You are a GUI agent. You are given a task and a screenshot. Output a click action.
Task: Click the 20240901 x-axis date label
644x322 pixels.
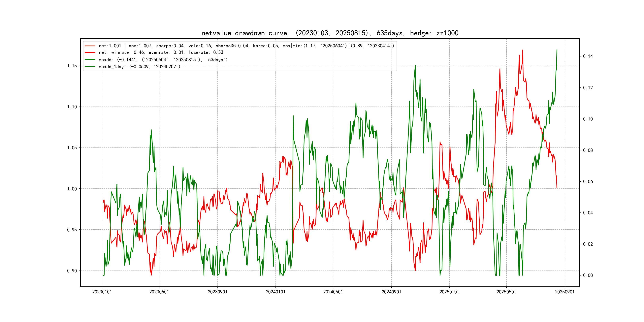point(391,292)
